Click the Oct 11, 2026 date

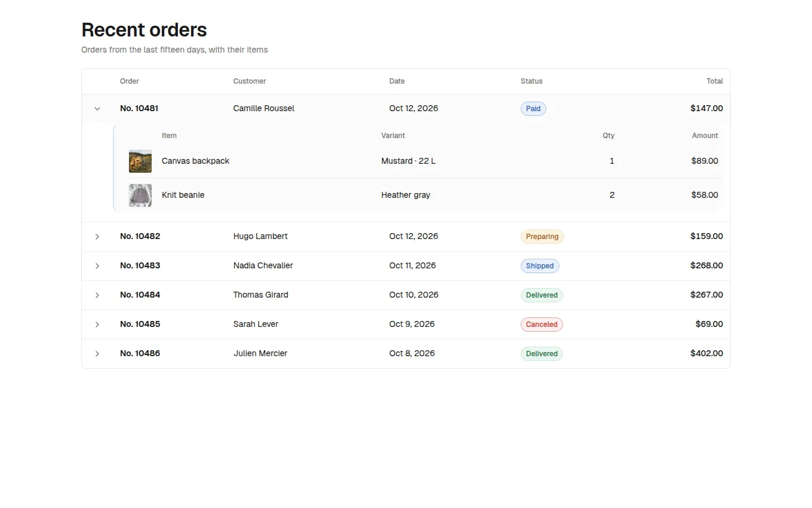(x=413, y=266)
